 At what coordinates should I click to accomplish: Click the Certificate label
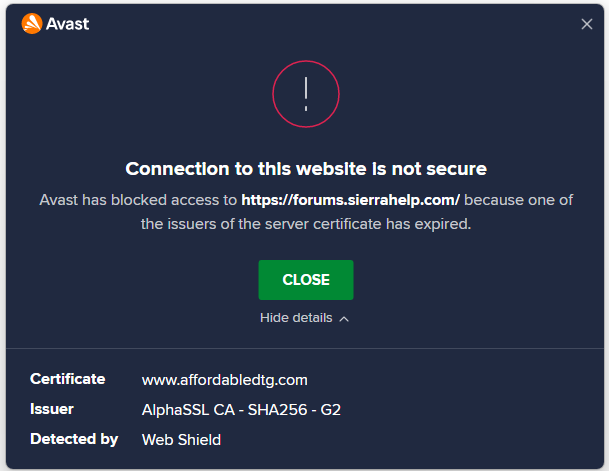(68, 379)
